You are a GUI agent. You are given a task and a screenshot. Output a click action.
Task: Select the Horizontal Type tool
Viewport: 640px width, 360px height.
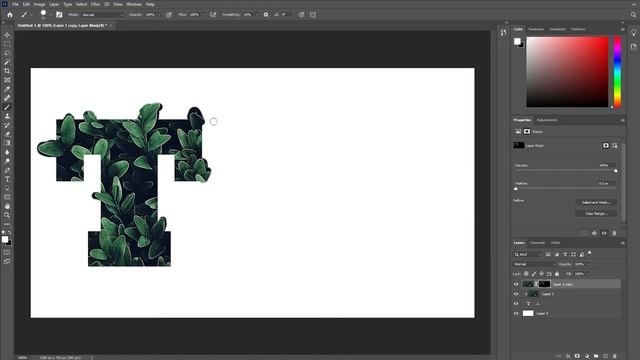7,179
